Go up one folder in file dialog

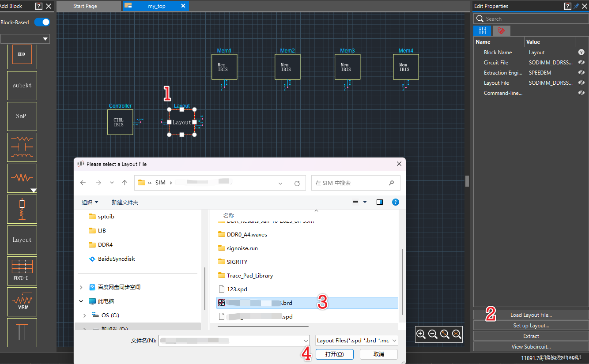[125, 183]
